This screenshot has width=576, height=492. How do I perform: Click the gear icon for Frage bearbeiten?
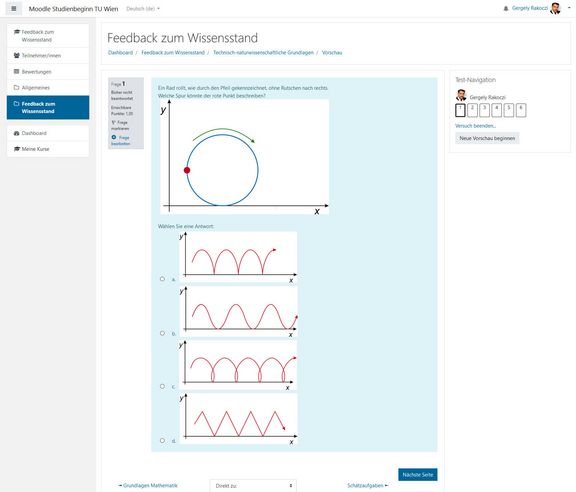114,137
